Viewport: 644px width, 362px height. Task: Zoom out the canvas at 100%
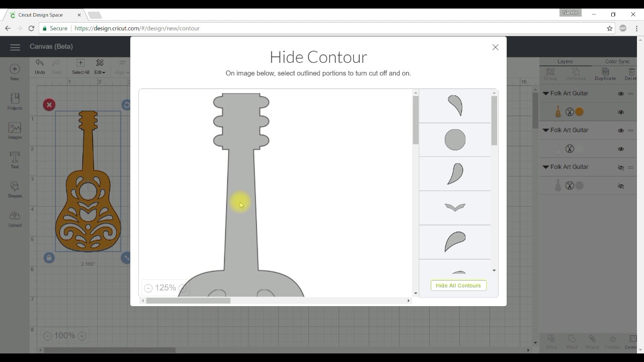tap(47, 336)
